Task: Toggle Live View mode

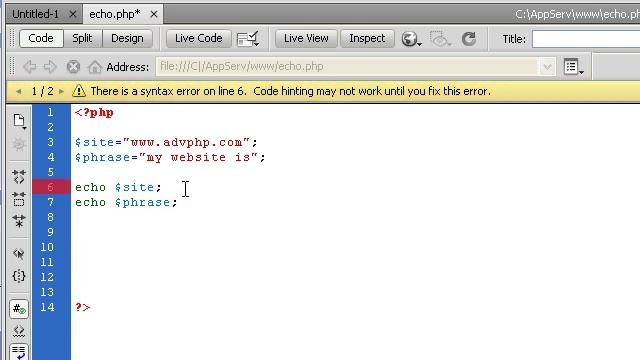Action: 306,38
